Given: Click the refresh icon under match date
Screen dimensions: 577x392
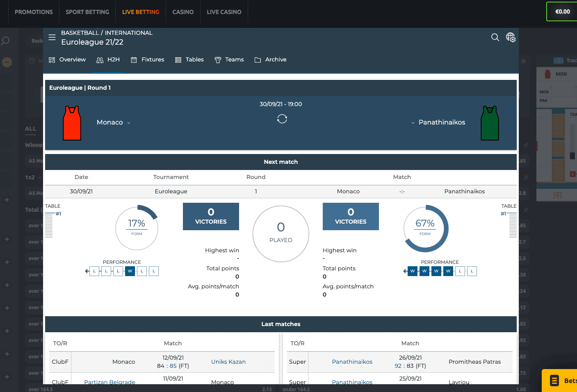Looking at the screenshot, I should tap(282, 119).
